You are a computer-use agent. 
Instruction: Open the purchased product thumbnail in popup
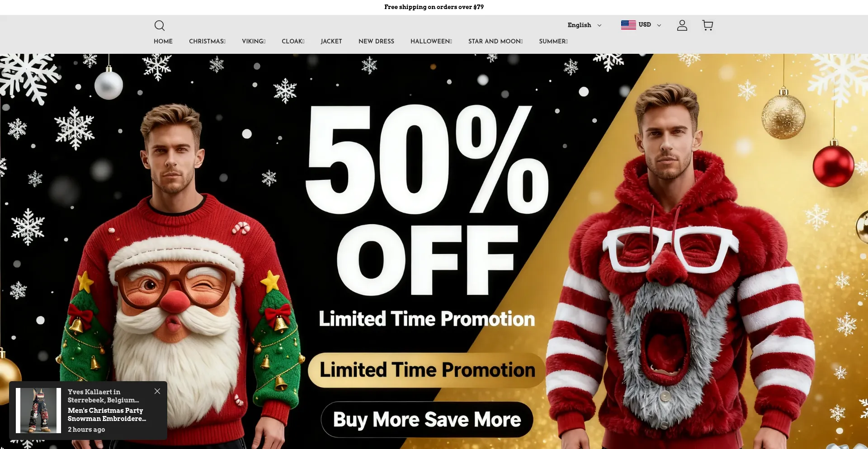38,411
